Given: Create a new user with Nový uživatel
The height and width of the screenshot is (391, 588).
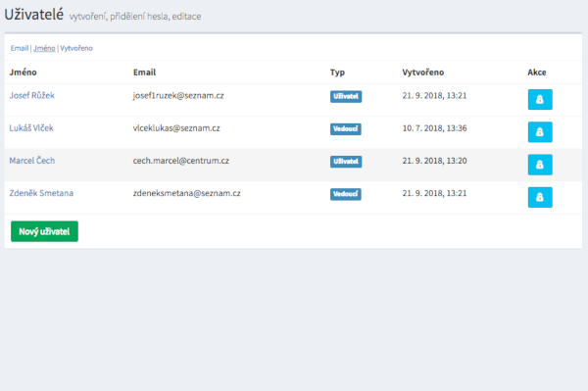Looking at the screenshot, I should point(44,231).
